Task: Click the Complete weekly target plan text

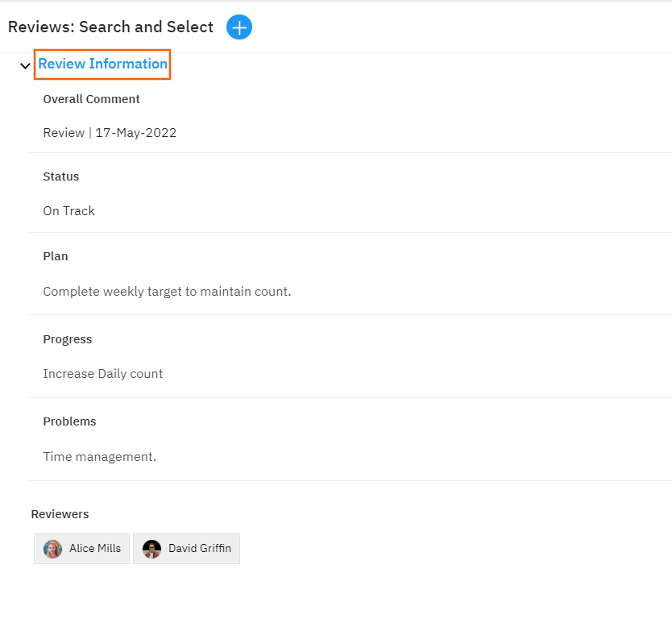Action: pos(167,292)
